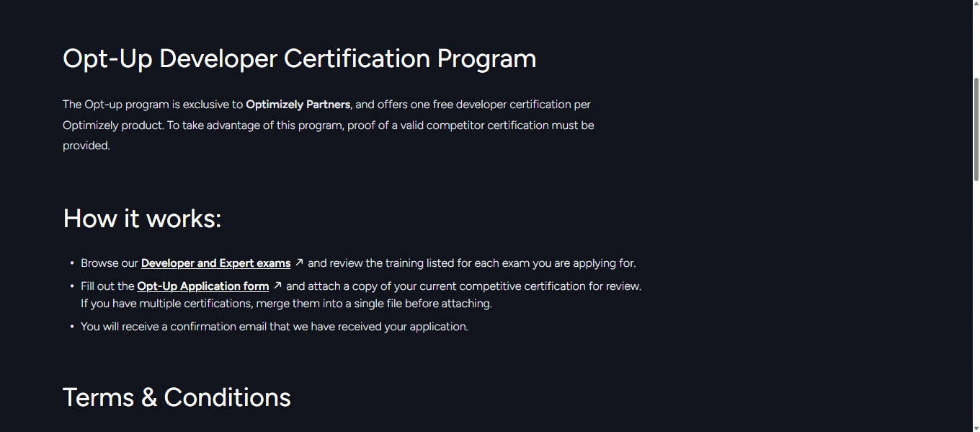This screenshot has height=432, width=980.
Task: Click external-link arrow after Opt-Up Application form
Action: [x=277, y=286]
